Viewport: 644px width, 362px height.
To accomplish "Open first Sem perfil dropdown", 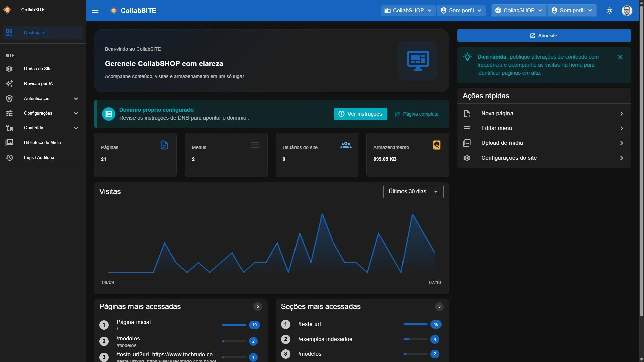I will pos(461,11).
